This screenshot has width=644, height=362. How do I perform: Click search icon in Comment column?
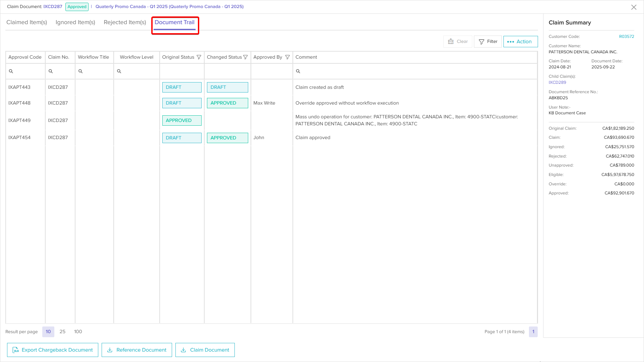coord(298,71)
